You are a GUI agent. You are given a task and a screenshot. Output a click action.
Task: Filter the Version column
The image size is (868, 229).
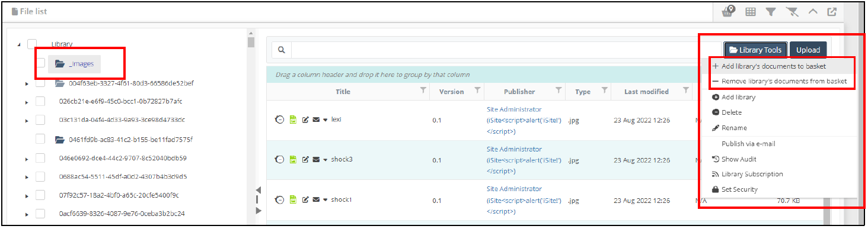coord(477,90)
